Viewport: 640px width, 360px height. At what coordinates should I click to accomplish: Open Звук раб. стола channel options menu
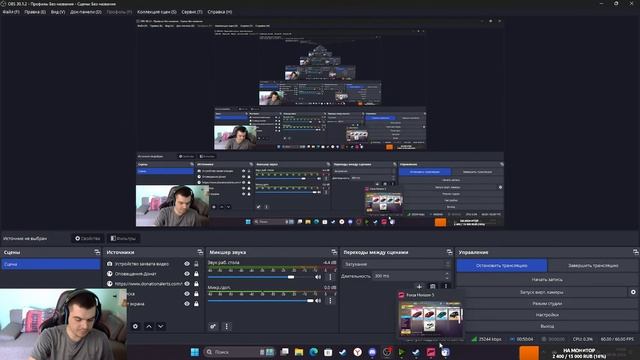tap(331, 277)
